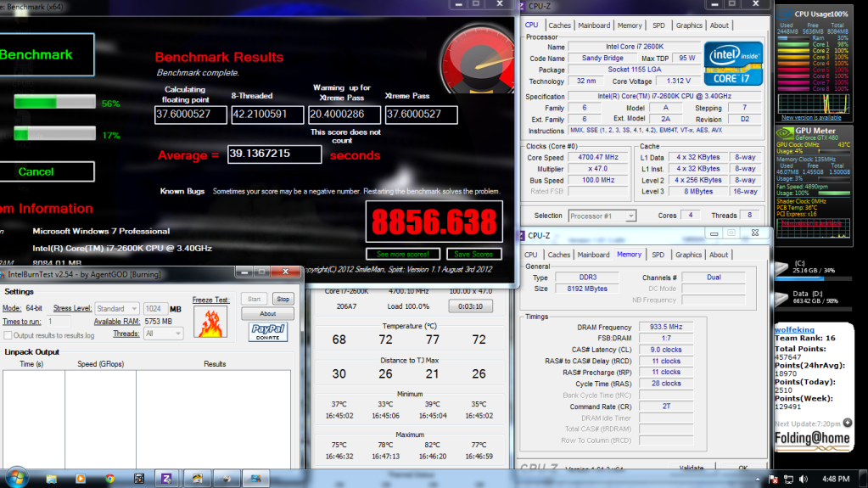
Task: Open the Threads dropdown in IntelBurnTest
Action: click(x=163, y=334)
